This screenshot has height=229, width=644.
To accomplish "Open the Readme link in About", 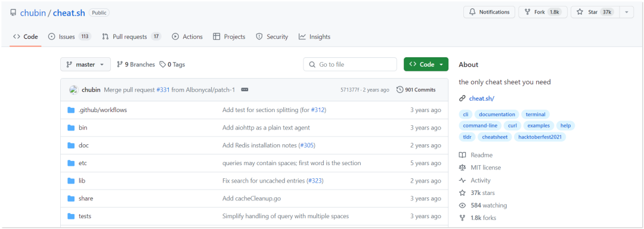I will click(476, 155).
